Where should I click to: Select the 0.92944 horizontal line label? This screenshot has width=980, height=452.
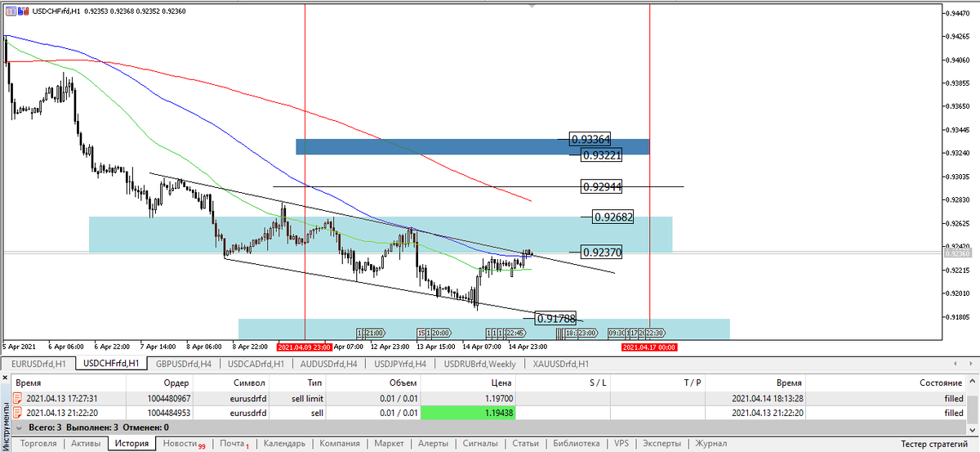(x=602, y=187)
